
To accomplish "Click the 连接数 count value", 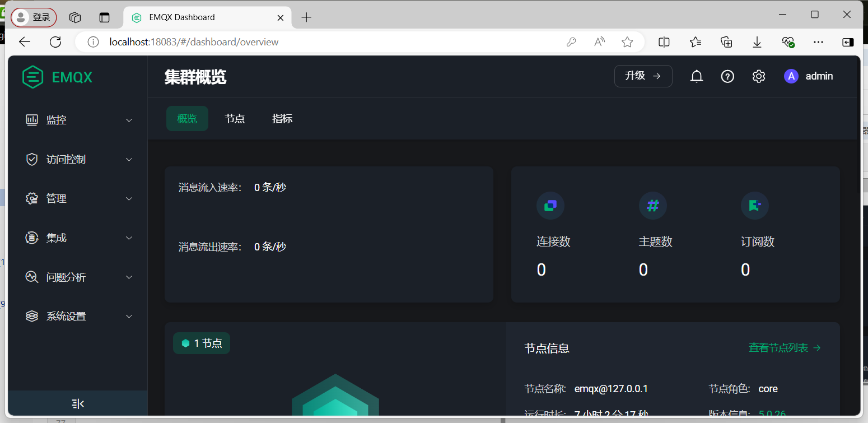I will [x=541, y=270].
